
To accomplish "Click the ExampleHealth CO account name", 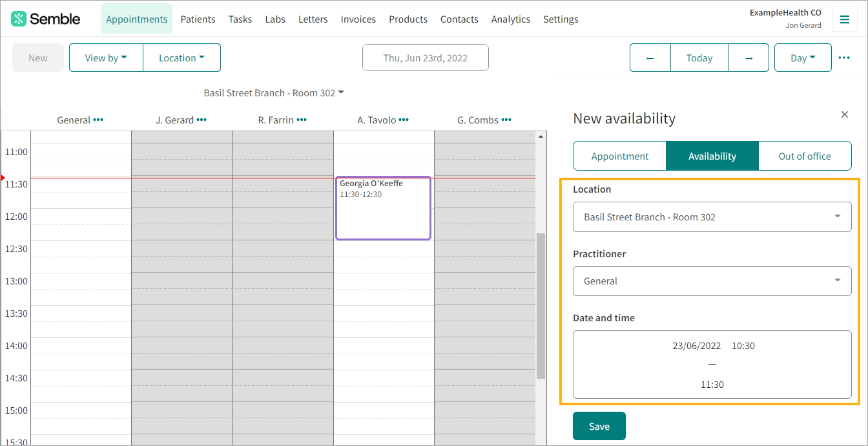I will (785, 12).
